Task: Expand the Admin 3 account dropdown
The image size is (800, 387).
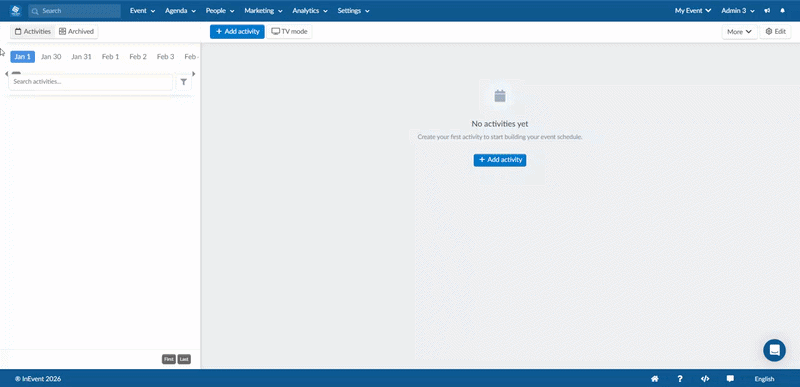Action: (x=738, y=11)
